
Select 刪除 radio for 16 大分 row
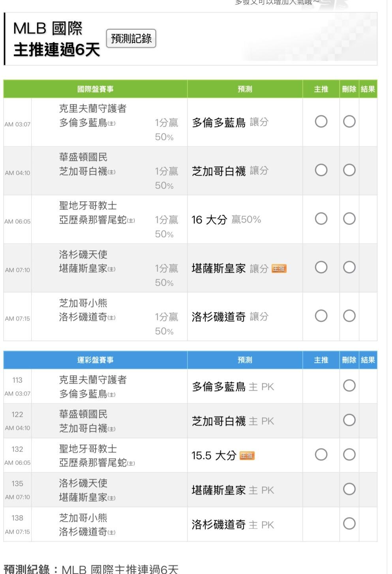click(349, 219)
